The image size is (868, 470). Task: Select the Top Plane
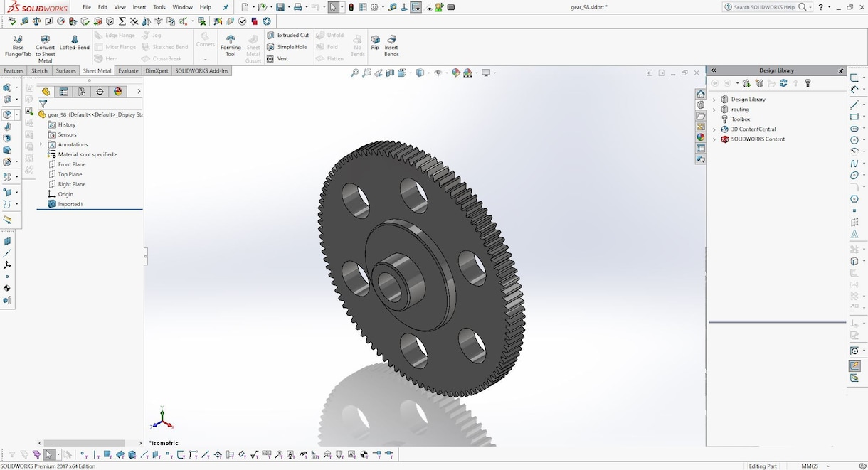pyautogui.click(x=65, y=174)
